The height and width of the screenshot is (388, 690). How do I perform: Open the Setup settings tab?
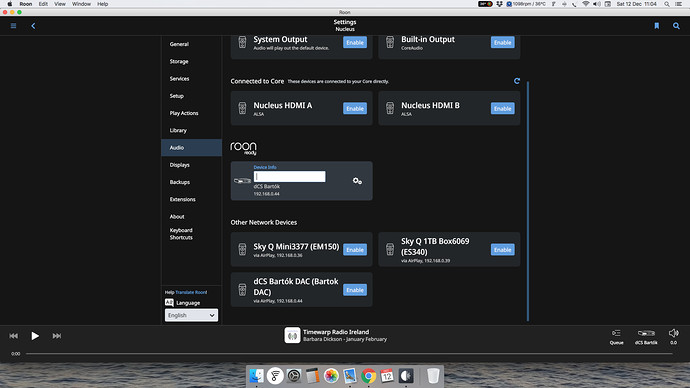[x=191, y=95]
